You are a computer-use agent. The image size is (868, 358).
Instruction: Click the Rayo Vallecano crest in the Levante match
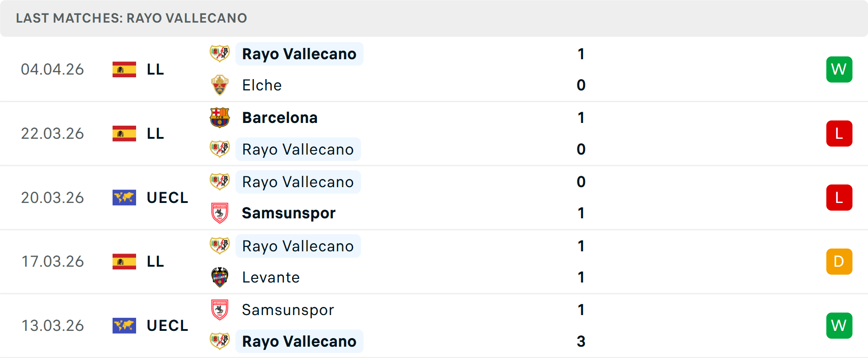click(x=220, y=246)
